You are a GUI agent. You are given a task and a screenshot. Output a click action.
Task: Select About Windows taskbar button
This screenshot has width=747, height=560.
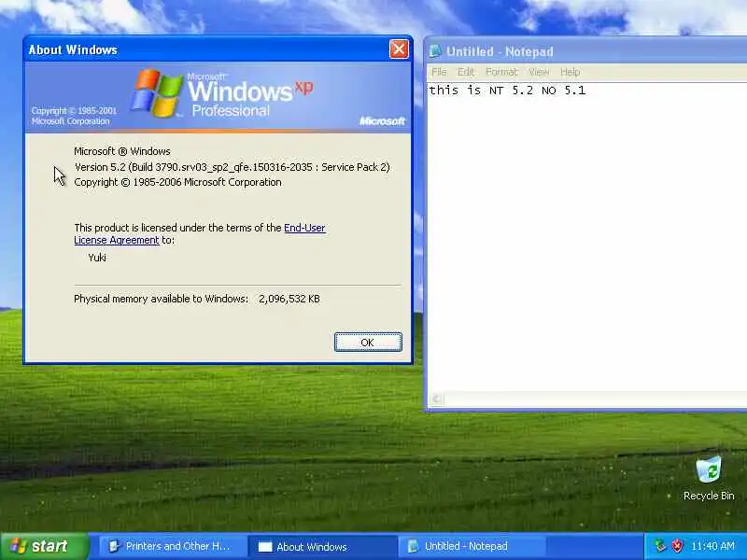point(322,546)
